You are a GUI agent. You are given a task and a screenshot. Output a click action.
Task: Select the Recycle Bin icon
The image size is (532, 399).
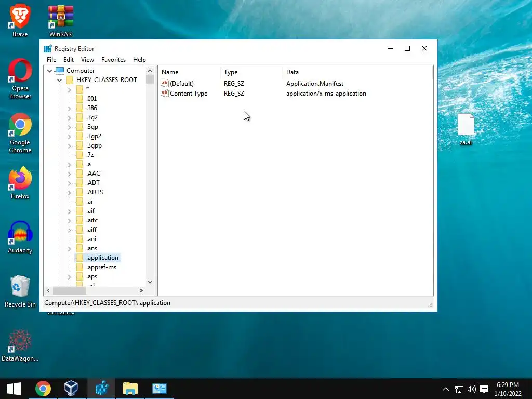pyautogui.click(x=20, y=291)
